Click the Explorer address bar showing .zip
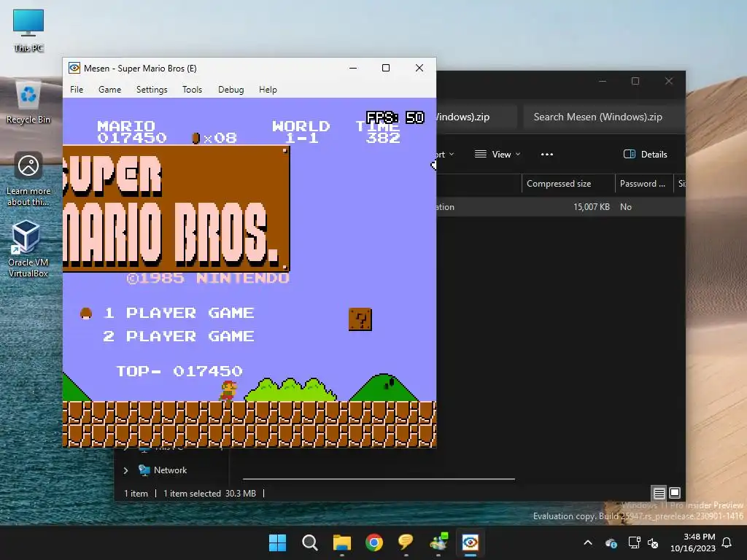Screen dimensions: 747x560 coord(476,117)
